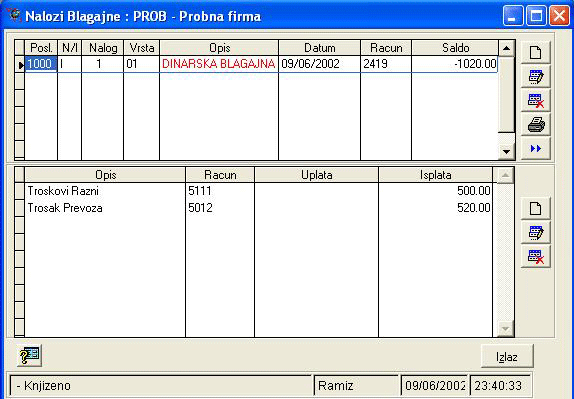Click the status bar time 23:40:33
This screenshot has width=574, height=399.
(499, 385)
